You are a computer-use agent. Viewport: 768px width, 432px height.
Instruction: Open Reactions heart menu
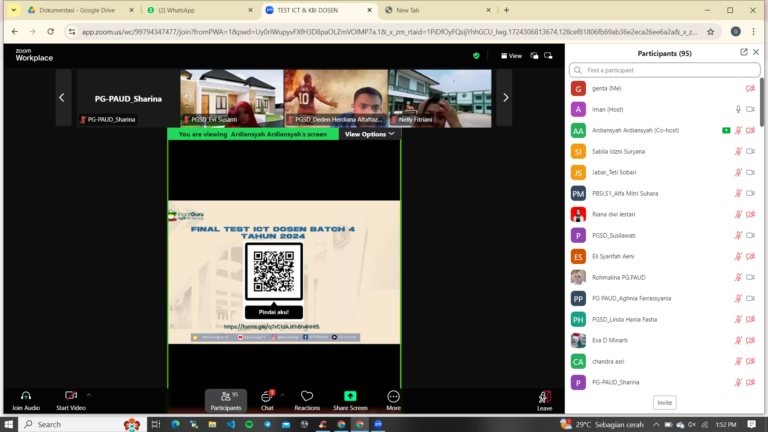coord(307,401)
